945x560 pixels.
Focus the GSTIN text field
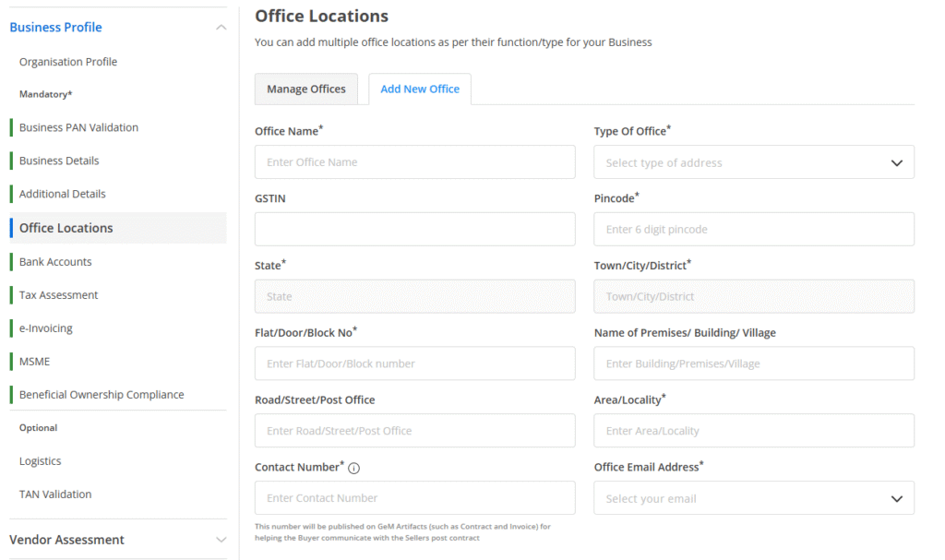[x=414, y=230]
